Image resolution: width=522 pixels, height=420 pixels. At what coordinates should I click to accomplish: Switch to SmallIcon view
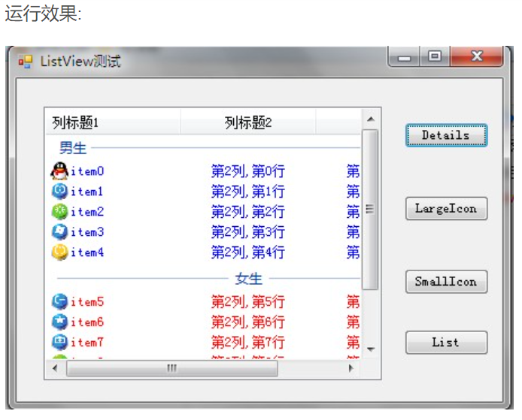446,282
